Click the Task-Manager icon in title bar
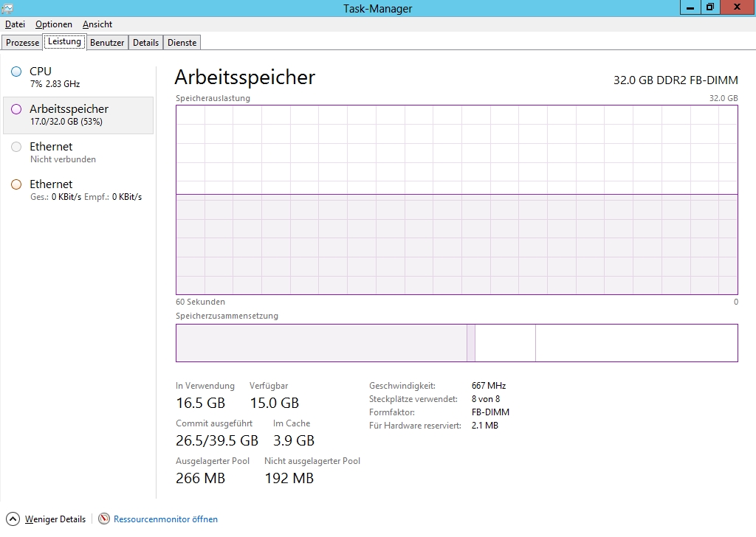Viewport: 756px width, 537px height. click(8, 8)
